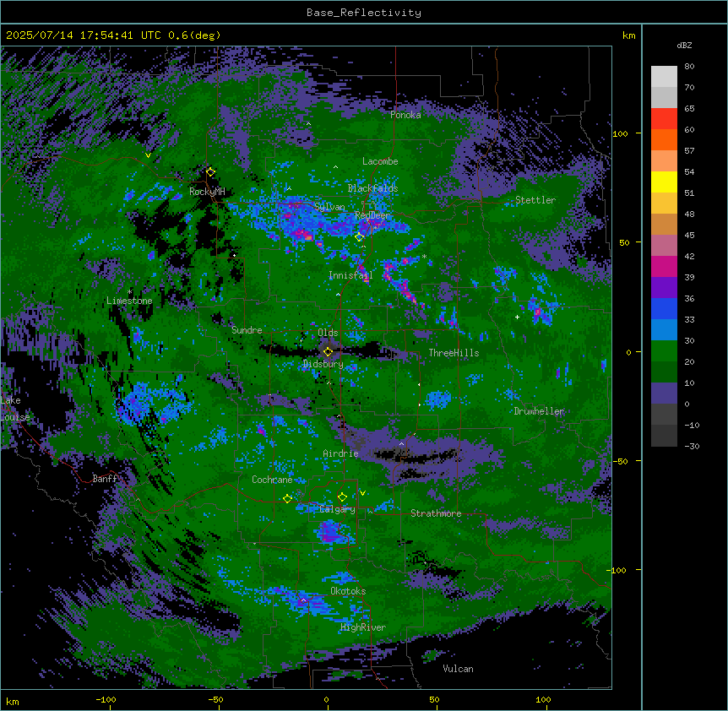Click the ThreeHills city label
This screenshot has width=728, height=711.
pyautogui.click(x=454, y=353)
